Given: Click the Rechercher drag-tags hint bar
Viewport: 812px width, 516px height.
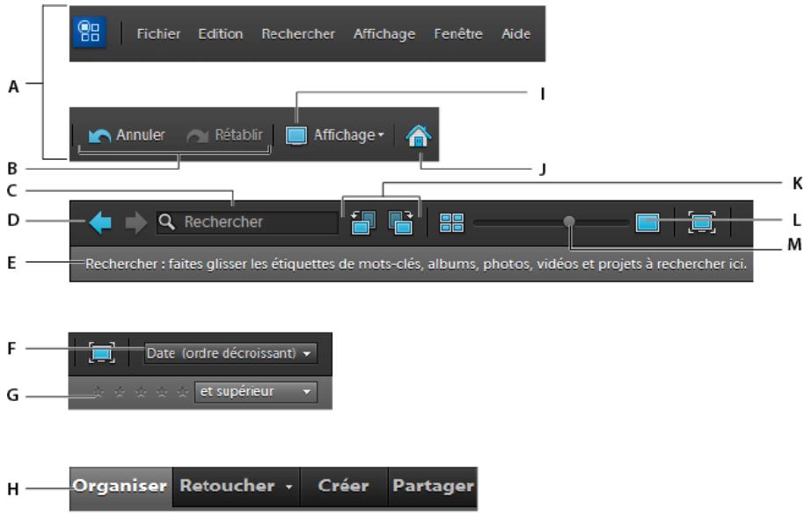Looking at the screenshot, I should tap(411, 264).
